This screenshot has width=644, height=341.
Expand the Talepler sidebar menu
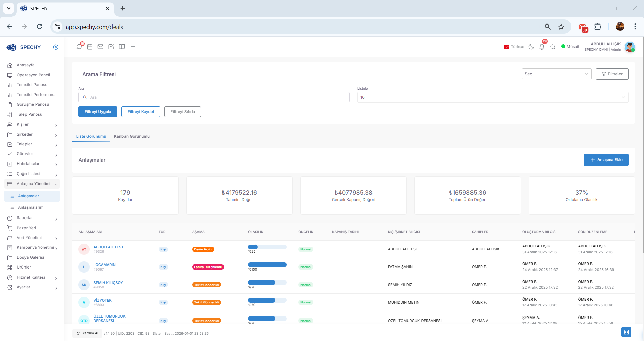pos(32,144)
